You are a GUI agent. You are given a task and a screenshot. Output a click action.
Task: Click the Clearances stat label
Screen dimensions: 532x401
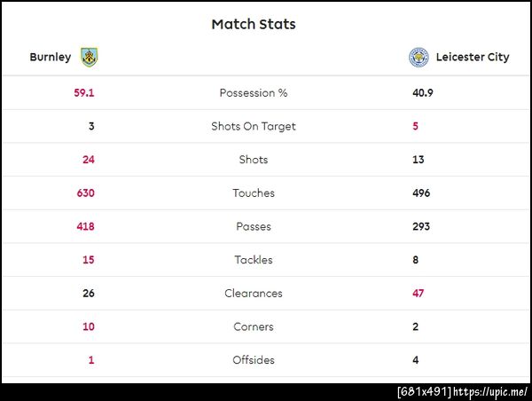[x=254, y=294]
